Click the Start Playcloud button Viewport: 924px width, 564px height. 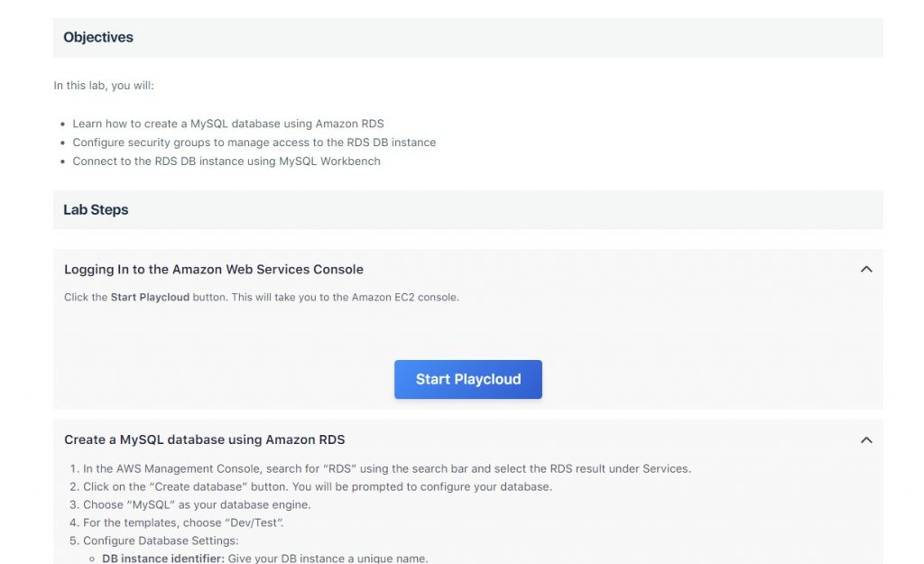click(467, 379)
